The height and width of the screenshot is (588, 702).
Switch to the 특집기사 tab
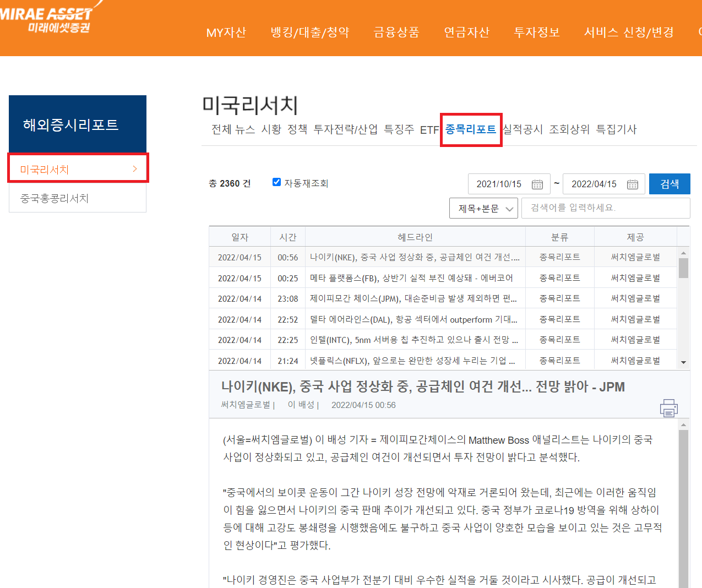coord(617,129)
